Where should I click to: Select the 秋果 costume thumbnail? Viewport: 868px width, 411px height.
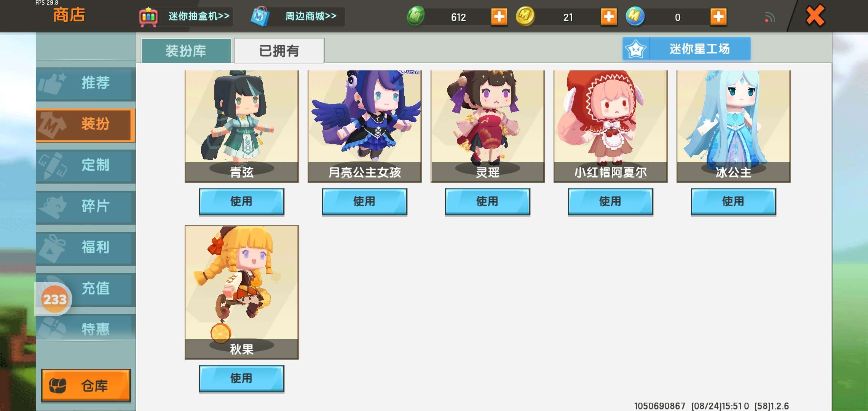242,292
